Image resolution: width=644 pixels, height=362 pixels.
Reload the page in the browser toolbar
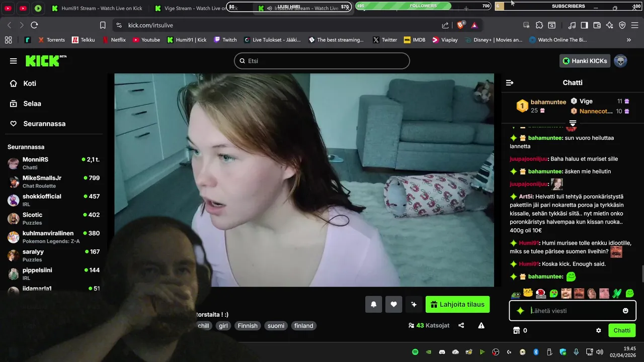tap(34, 25)
